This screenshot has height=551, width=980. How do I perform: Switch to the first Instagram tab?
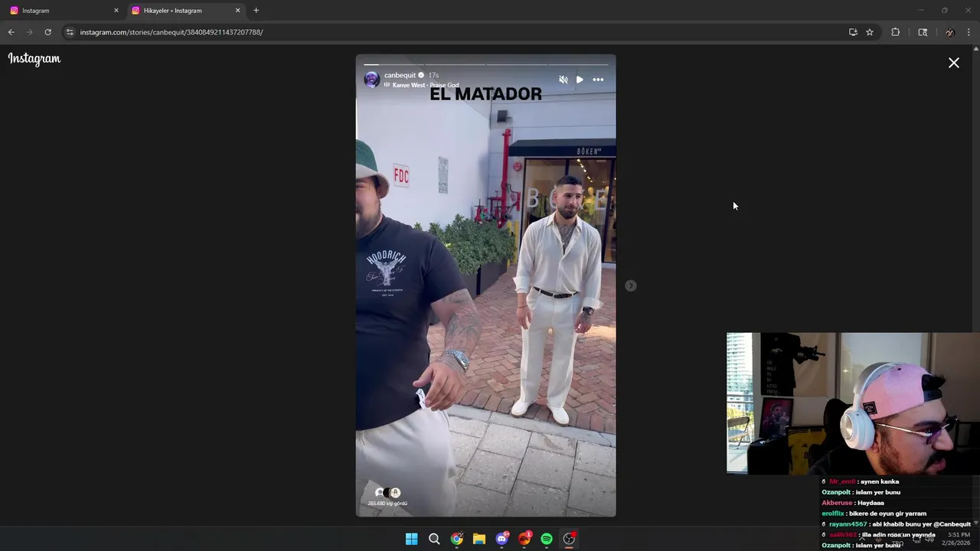pos(61,11)
